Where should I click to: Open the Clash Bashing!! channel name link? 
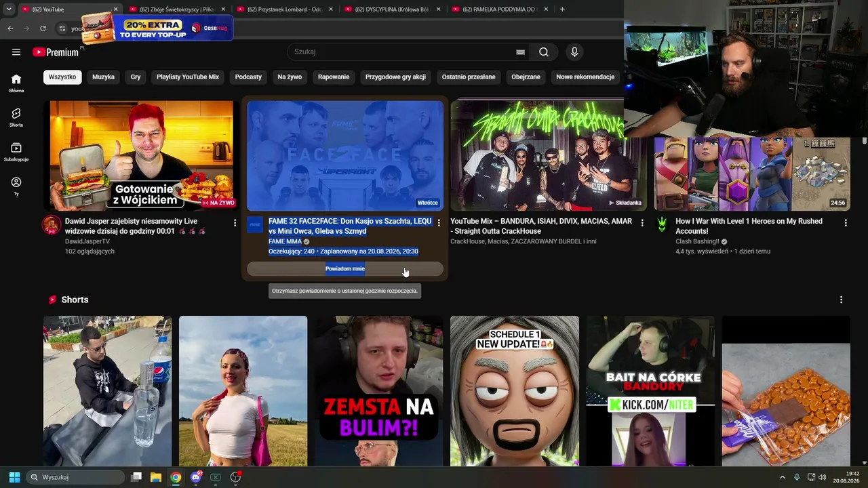point(697,241)
